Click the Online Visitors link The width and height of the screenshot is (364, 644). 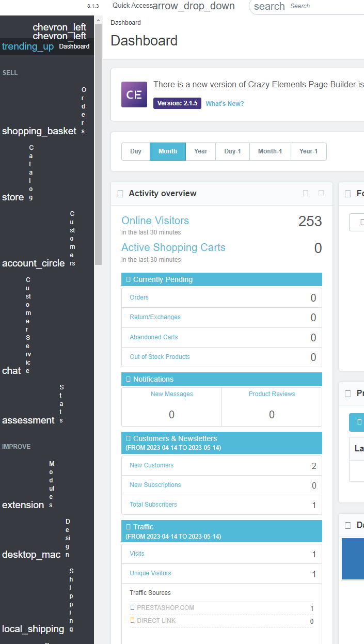(155, 221)
